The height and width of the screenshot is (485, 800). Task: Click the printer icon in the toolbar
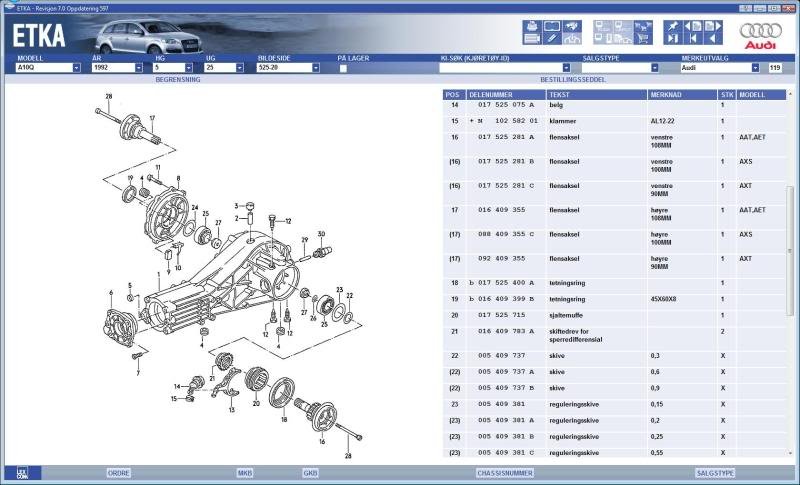tap(533, 25)
